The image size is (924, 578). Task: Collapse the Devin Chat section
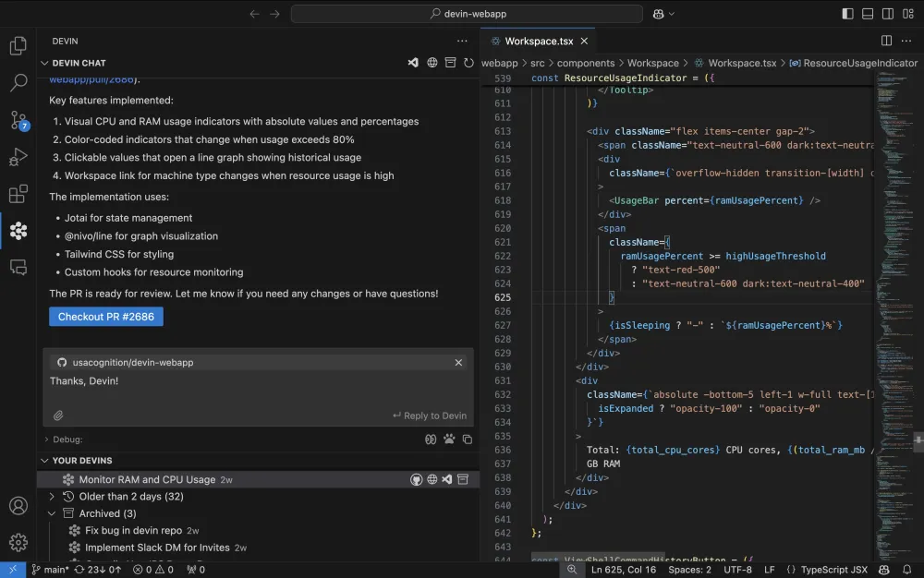pos(44,63)
